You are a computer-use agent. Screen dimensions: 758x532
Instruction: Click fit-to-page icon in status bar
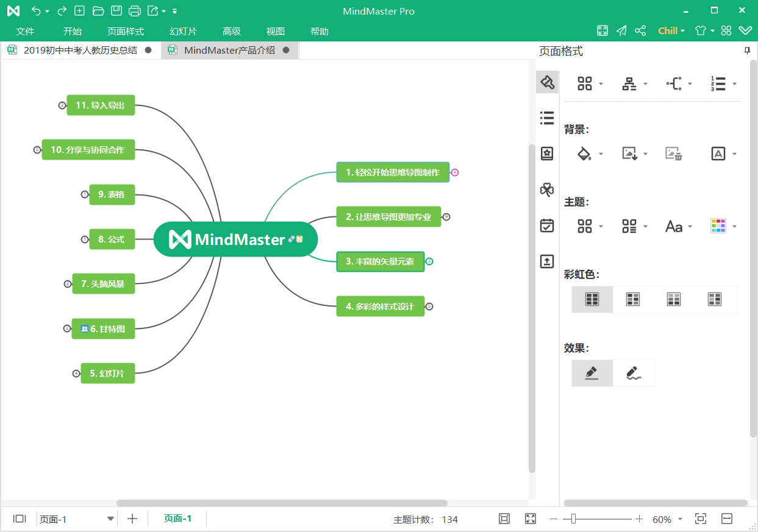coord(504,519)
